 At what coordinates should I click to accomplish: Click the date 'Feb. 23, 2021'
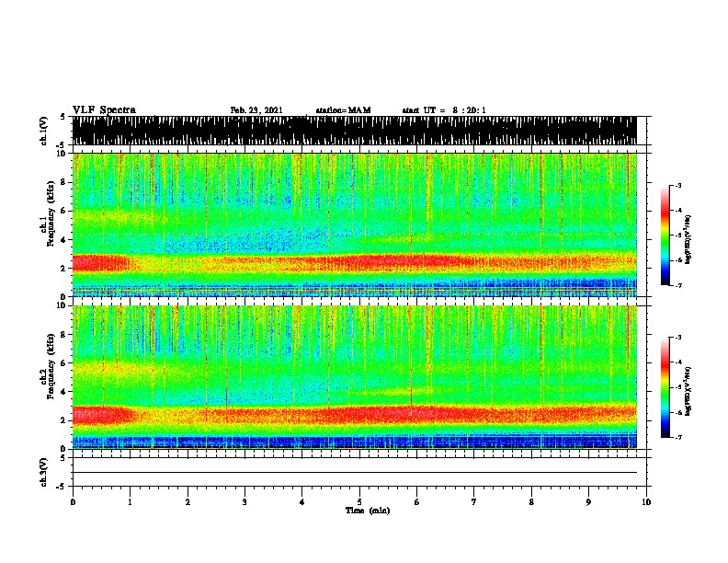point(256,110)
